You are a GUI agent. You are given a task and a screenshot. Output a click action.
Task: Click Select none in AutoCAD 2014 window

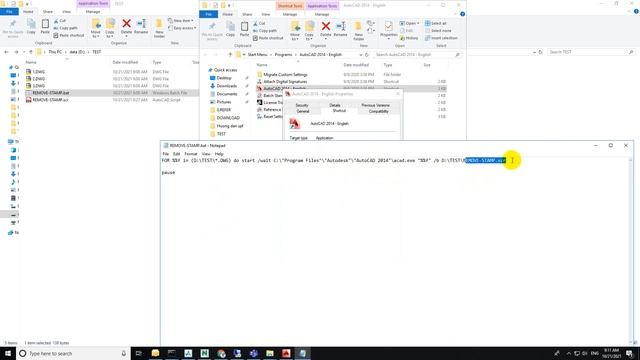pyautogui.click(x=438, y=31)
